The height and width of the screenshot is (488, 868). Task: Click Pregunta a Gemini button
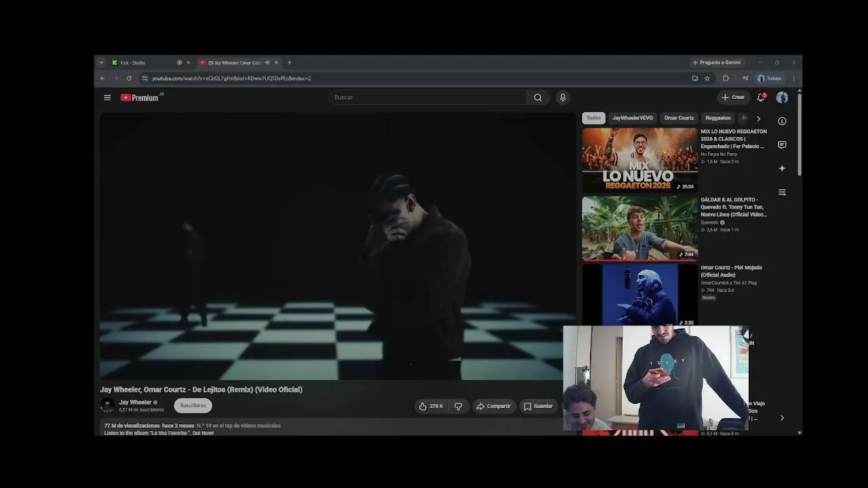coord(716,62)
